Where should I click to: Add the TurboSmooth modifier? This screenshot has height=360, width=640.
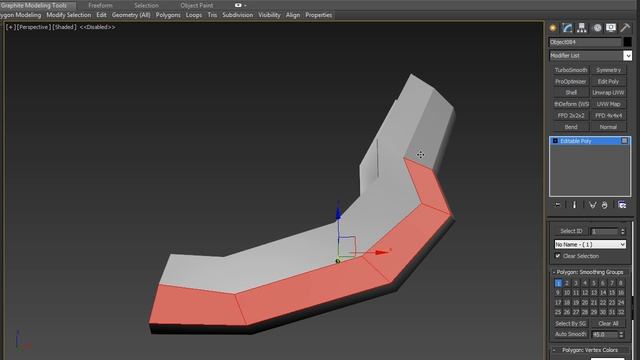pos(571,70)
